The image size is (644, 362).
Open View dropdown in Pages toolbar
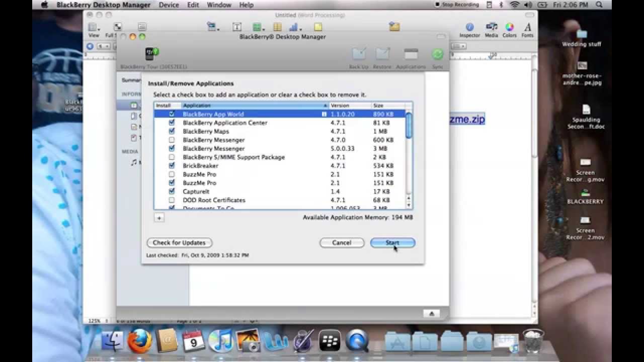click(x=94, y=30)
